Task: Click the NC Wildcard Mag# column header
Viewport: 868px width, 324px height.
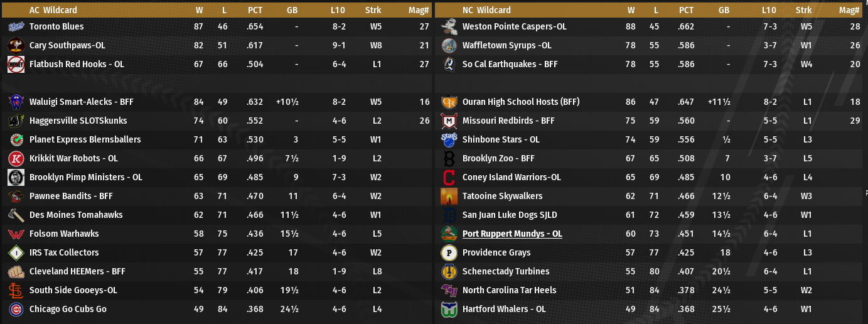Action: pyautogui.click(x=849, y=10)
